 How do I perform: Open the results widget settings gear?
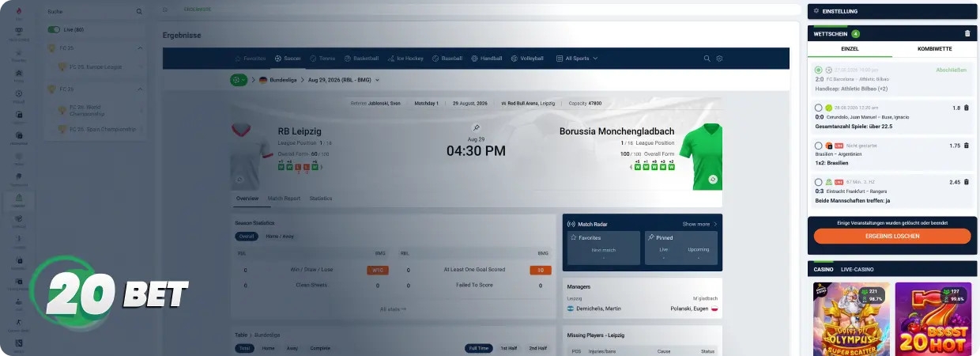(x=720, y=59)
